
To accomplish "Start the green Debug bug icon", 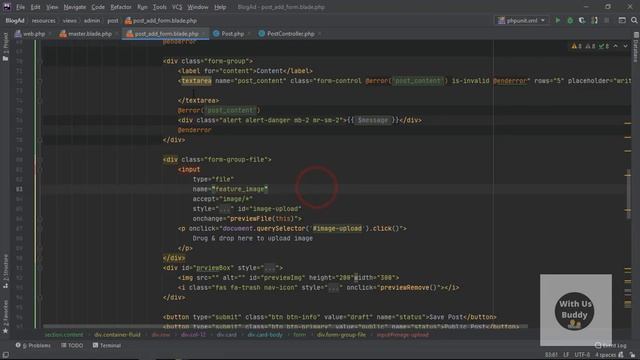I will pyautogui.click(x=570, y=20).
